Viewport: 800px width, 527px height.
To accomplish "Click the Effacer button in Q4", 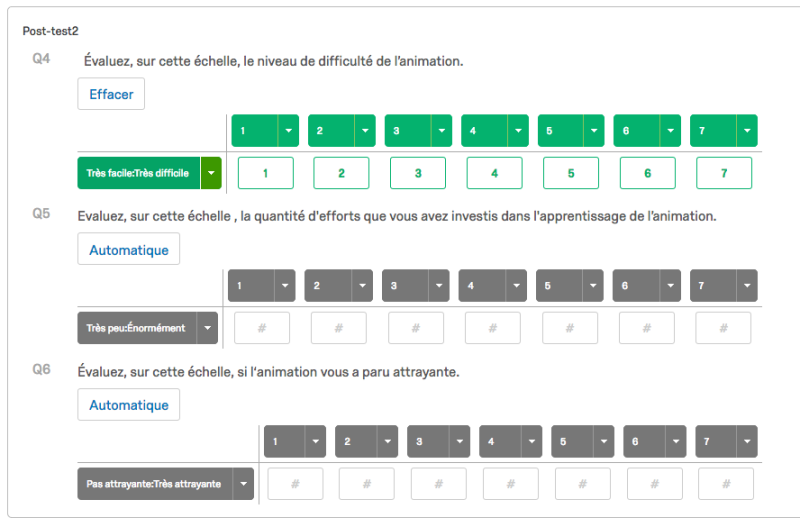I will tap(111, 94).
